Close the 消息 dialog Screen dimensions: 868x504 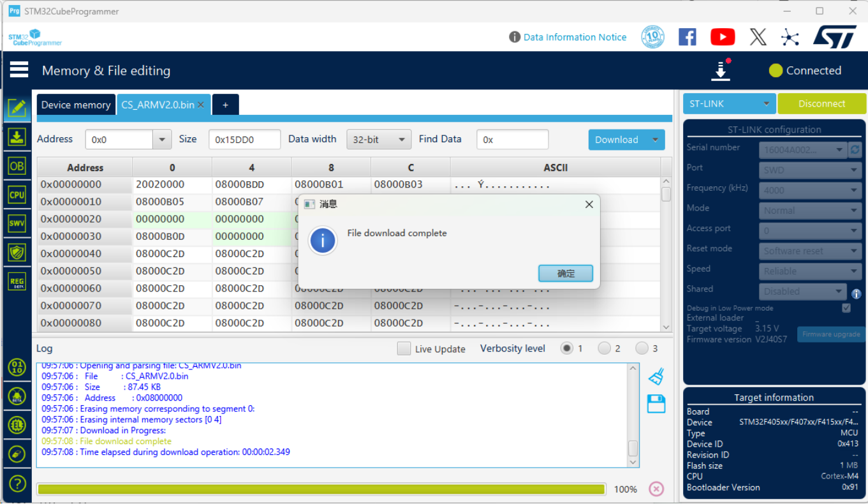(x=589, y=204)
